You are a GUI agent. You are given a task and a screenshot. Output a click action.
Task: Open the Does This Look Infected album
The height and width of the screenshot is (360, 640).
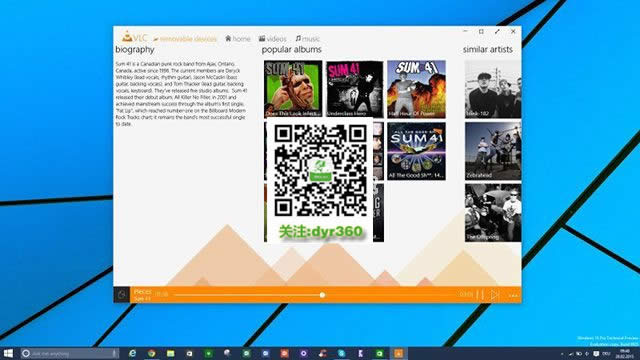(x=293, y=89)
